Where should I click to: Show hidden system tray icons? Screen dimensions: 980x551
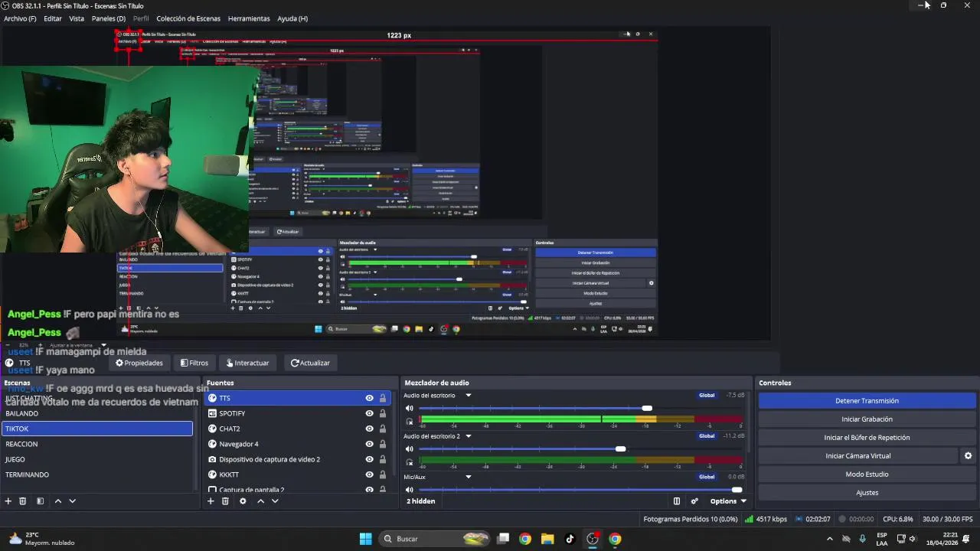click(829, 539)
